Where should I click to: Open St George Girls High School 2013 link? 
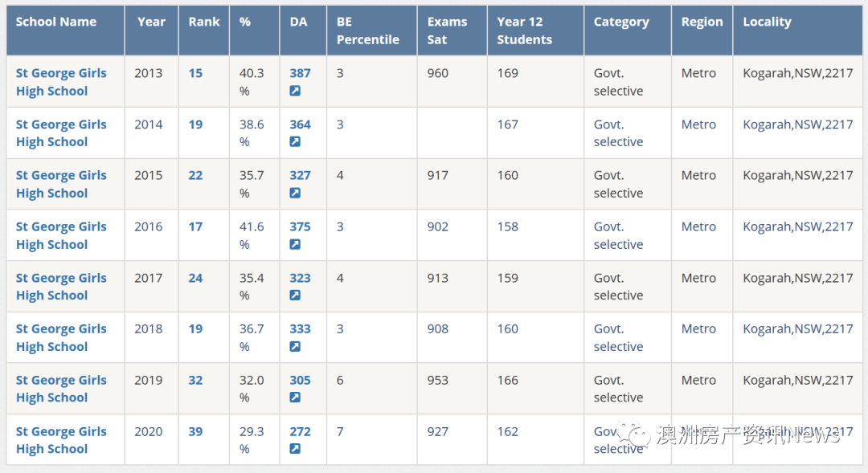click(61, 82)
